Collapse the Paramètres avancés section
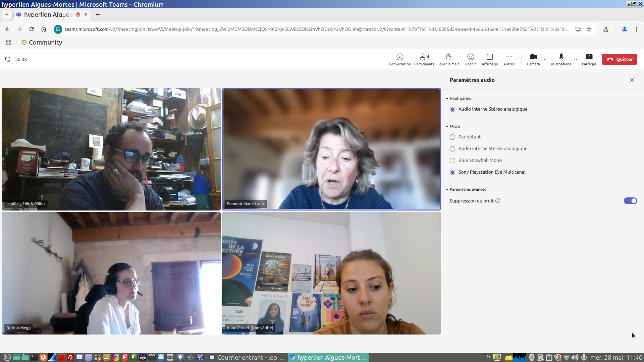Image resolution: width=644 pixels, height=362 pixels. [x=447, y=189]
